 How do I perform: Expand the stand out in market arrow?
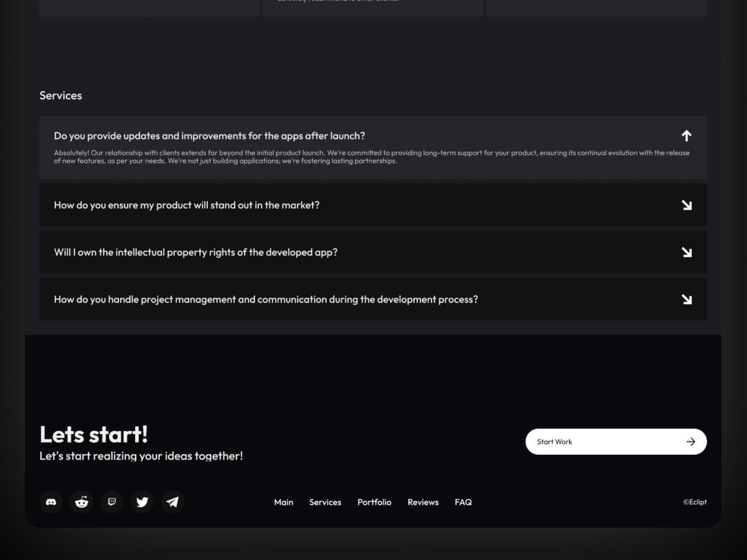(x=686, y=205)
